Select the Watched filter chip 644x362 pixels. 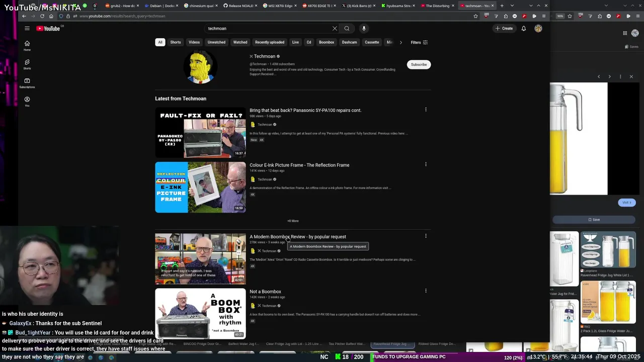(x=240, y=42)
